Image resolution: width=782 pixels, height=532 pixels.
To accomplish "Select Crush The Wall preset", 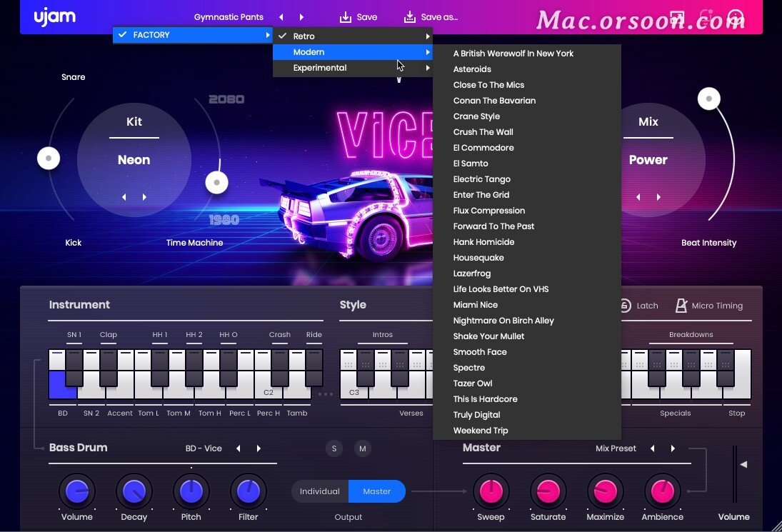I will point(527,132).
